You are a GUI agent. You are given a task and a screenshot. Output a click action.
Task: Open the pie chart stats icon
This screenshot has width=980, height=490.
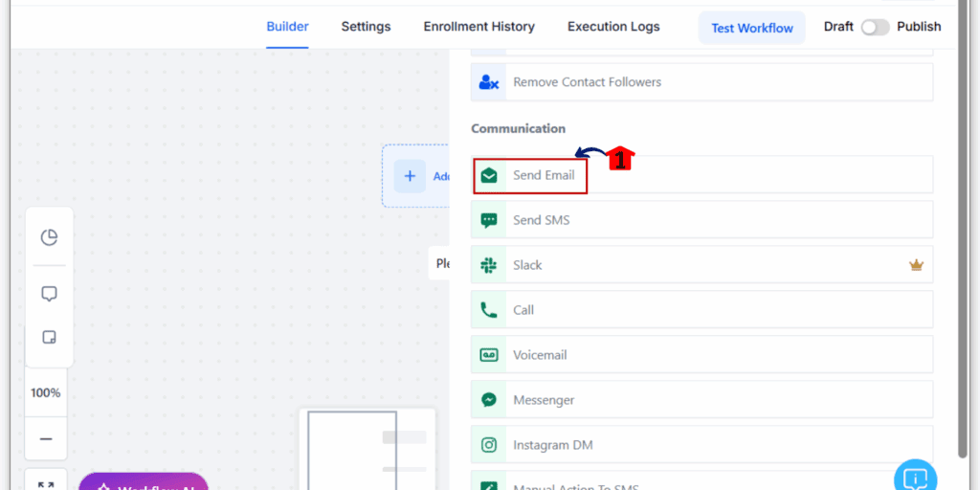49,238
